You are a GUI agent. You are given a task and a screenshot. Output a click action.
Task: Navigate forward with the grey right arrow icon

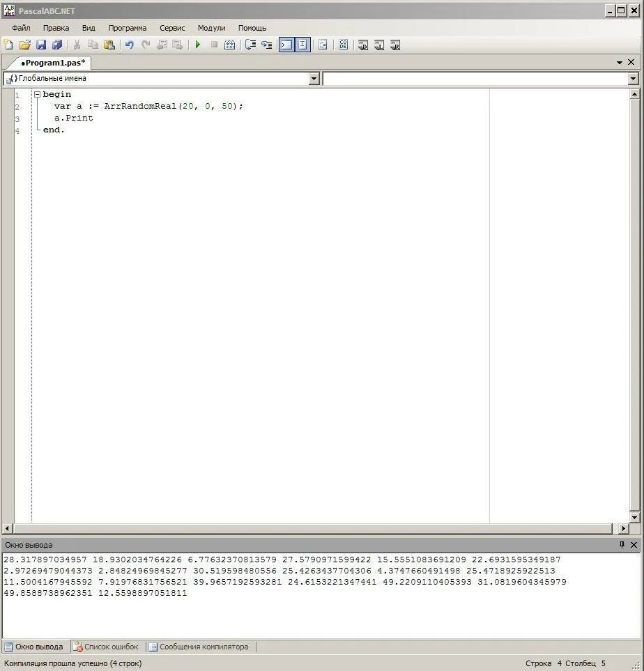[x=177, y=45]
